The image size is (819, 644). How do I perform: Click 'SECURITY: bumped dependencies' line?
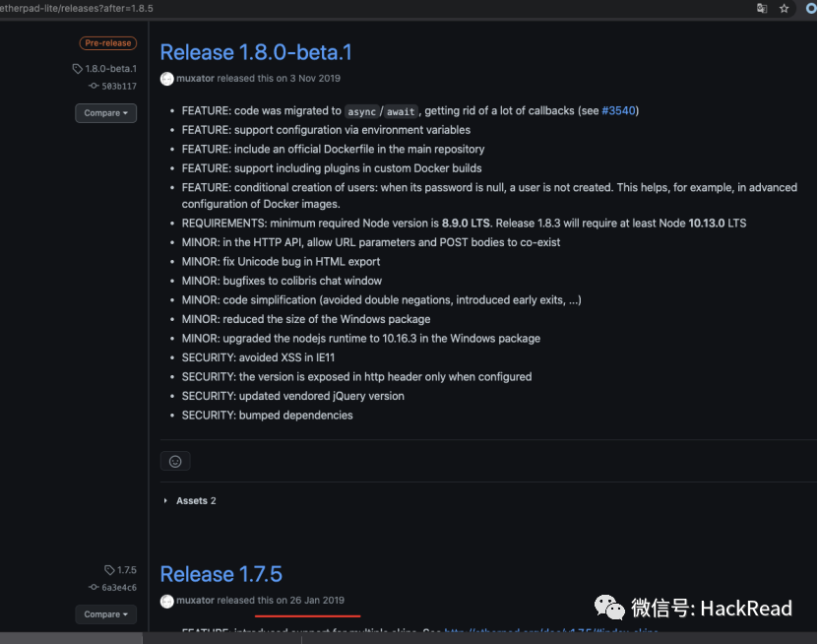click(267, 416)
